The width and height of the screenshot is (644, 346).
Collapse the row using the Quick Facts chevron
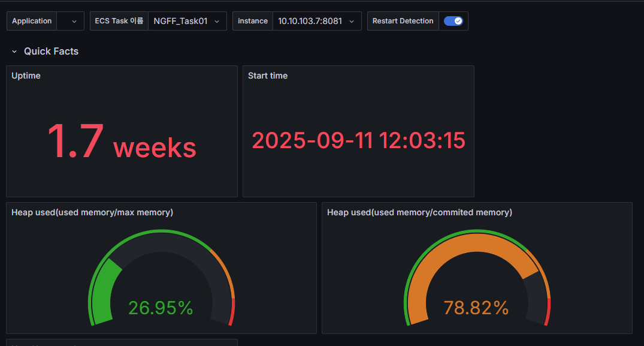click(x=14, y=52)
